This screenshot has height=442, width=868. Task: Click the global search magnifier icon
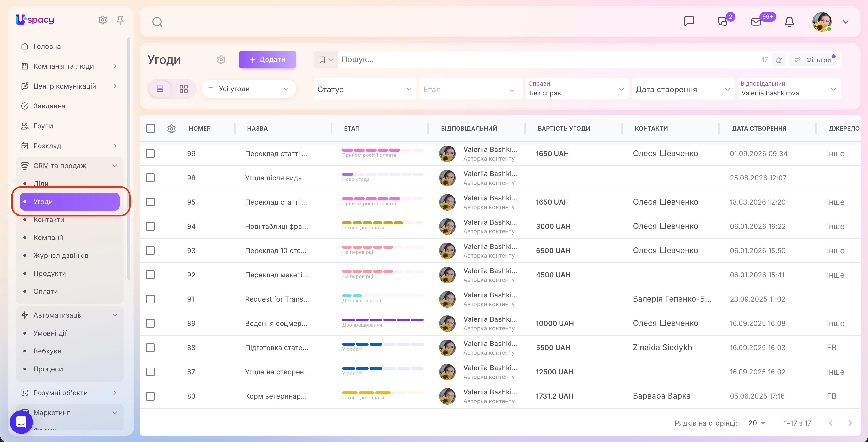157,22
